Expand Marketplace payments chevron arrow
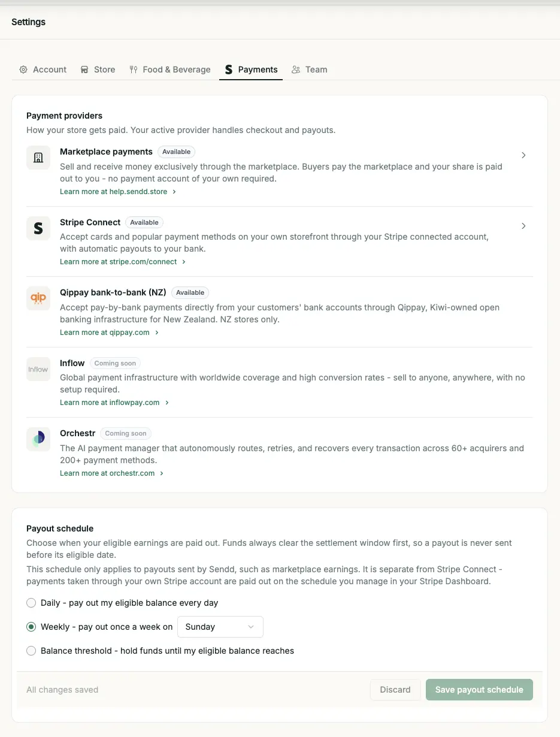The width and height of the screenshot is (560, 737). [523, 155]
